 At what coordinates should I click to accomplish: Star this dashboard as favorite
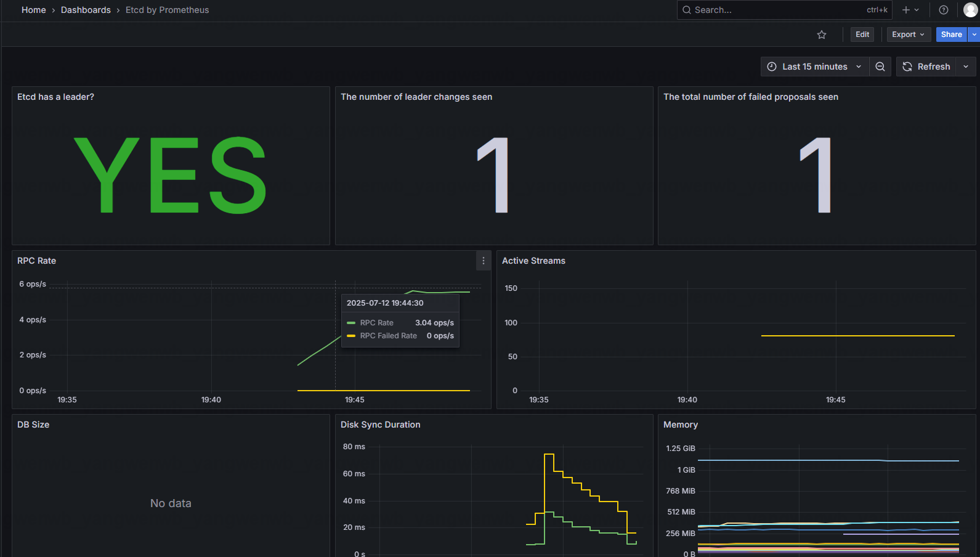[821, 35]
